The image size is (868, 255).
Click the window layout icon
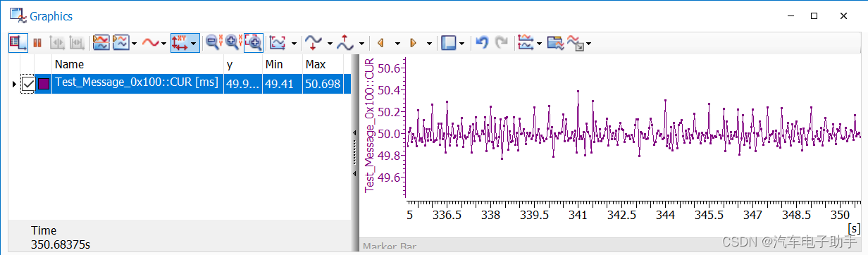[x=449, y=43]
